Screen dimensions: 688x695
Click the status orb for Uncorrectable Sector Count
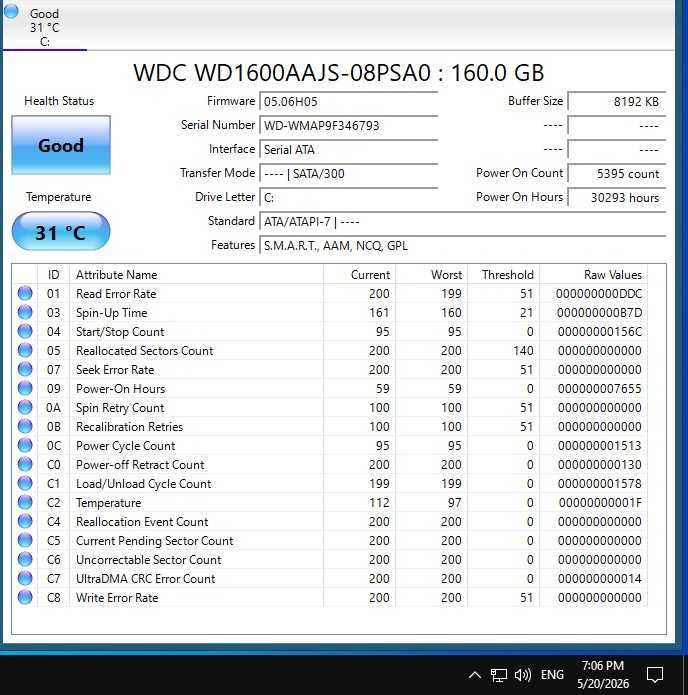click(25, 559)
